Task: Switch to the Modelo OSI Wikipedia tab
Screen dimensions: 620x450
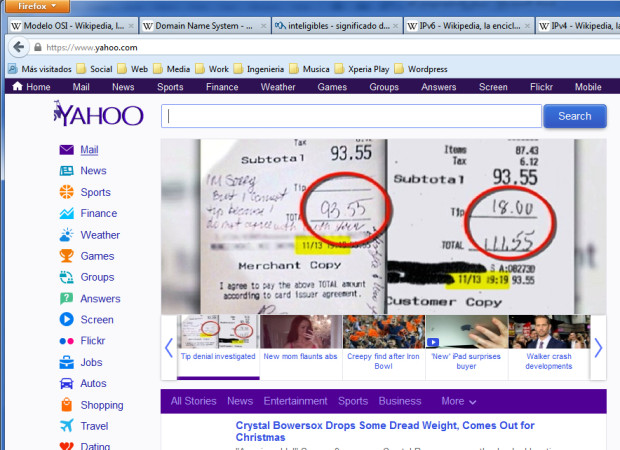Action: (70, 26)
